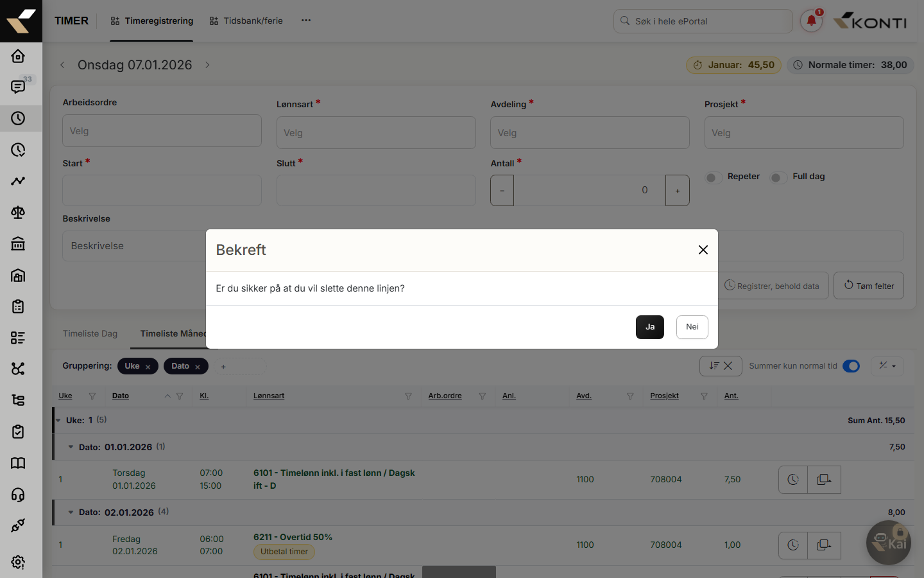
Task: Open the home icon in sidebar
Action: (18, 56)
